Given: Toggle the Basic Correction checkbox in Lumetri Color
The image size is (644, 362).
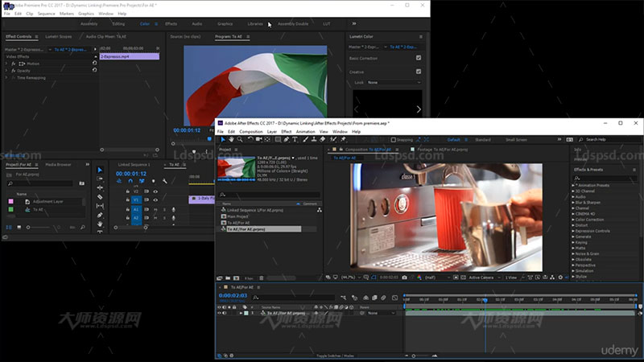Looking at the screenshot, I should point(419,58).
